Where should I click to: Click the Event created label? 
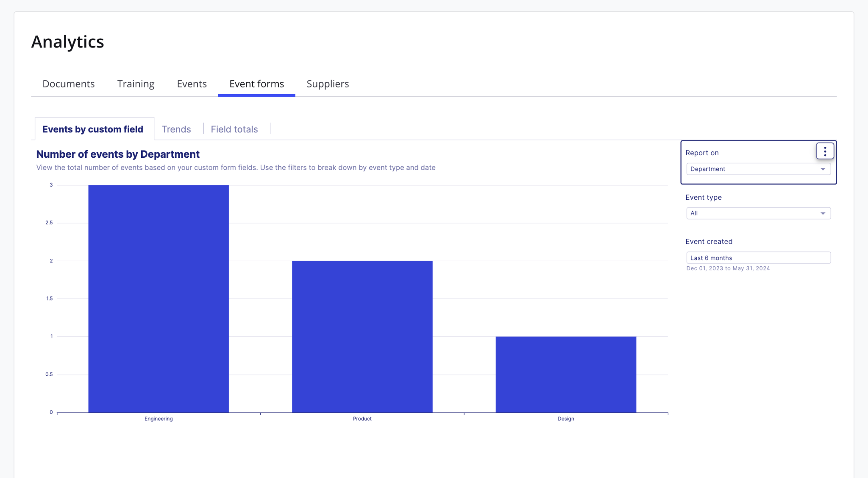[709, 241]
